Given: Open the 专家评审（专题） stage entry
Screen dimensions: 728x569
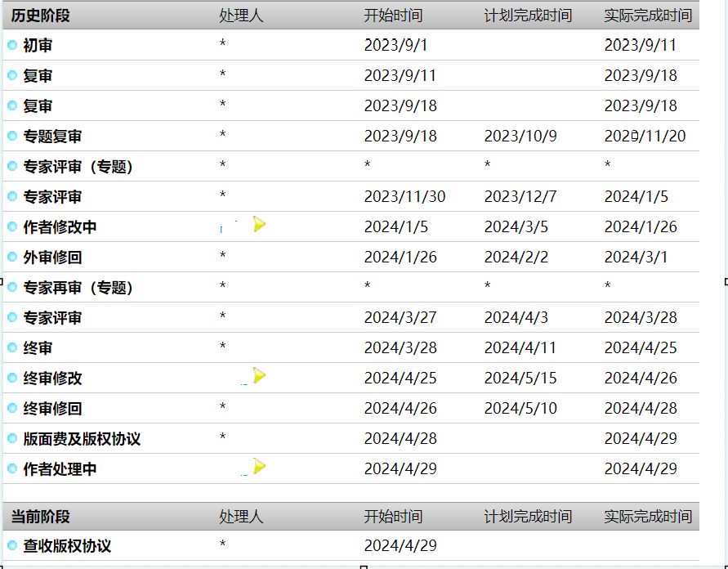Looking at the screenshot, I should [x=78, y=167].
